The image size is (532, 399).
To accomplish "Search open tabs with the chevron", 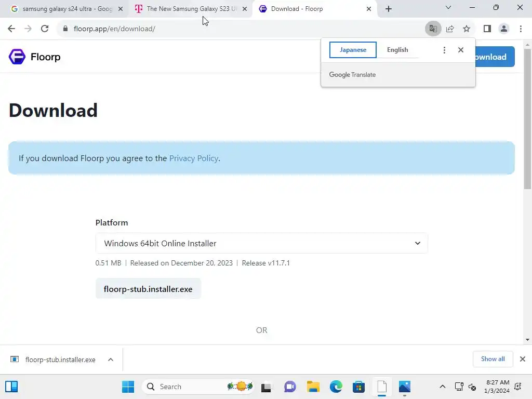I will (448, 7).
